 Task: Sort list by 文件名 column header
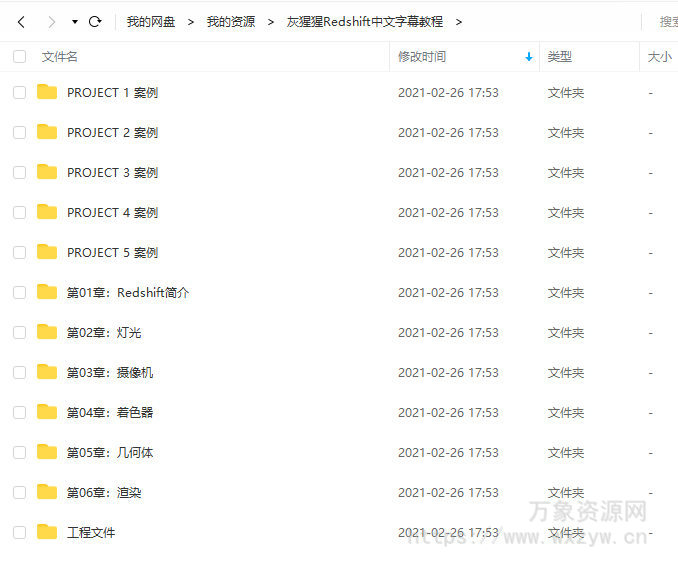[x=60, y=57]
